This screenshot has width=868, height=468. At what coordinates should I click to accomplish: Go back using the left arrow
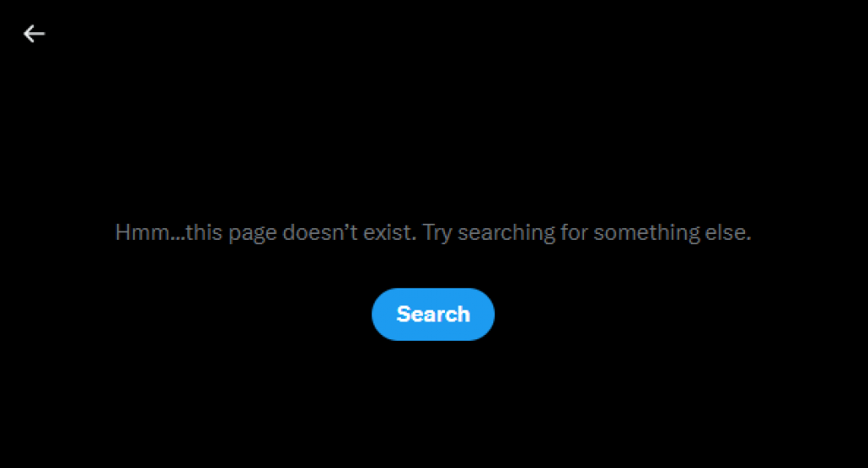pos(34,34)
